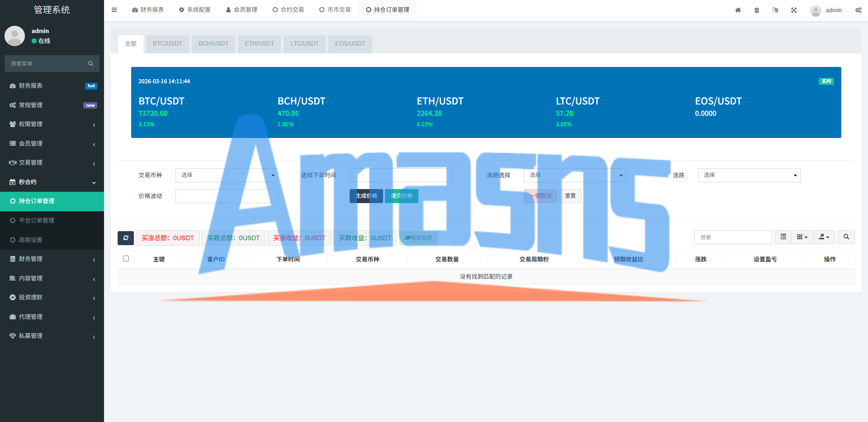Click the language switch icon
Viewport: 868px width, 422px height.
[775, 10]
